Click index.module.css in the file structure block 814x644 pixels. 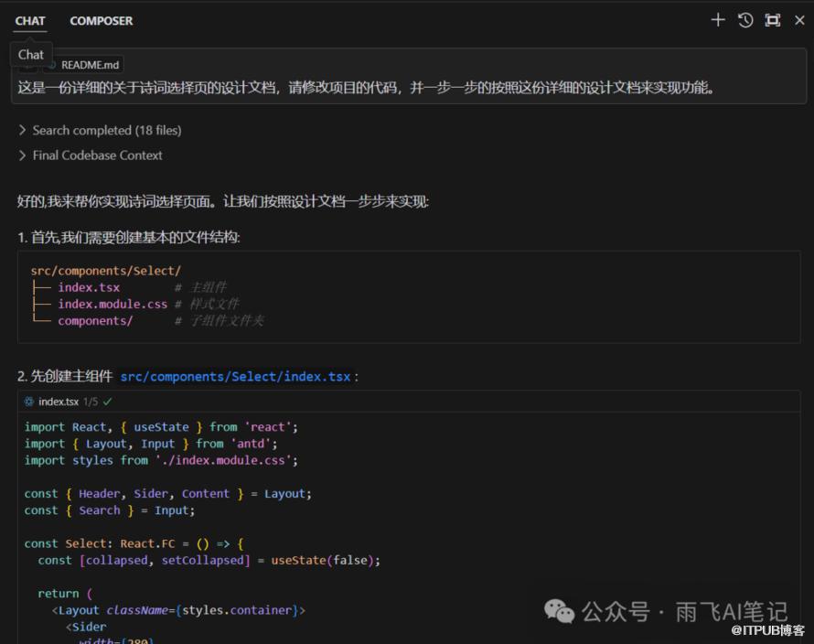point(112,304)
